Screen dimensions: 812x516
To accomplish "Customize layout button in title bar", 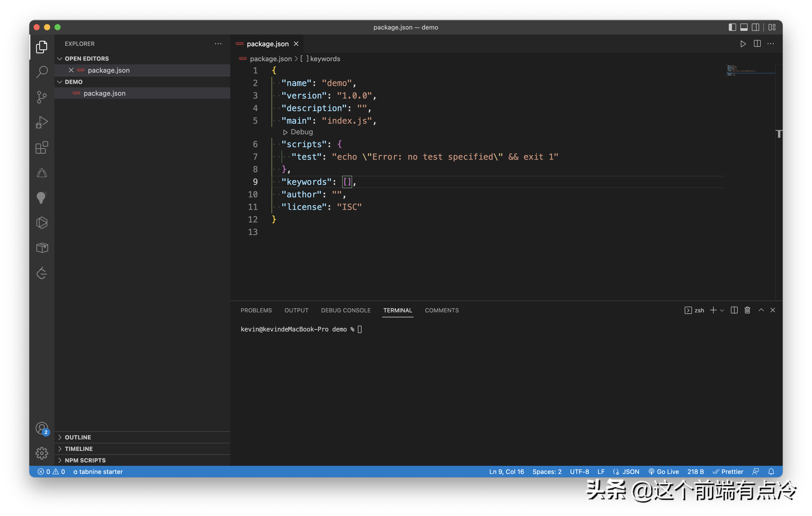I will click(x=772, y=27).
